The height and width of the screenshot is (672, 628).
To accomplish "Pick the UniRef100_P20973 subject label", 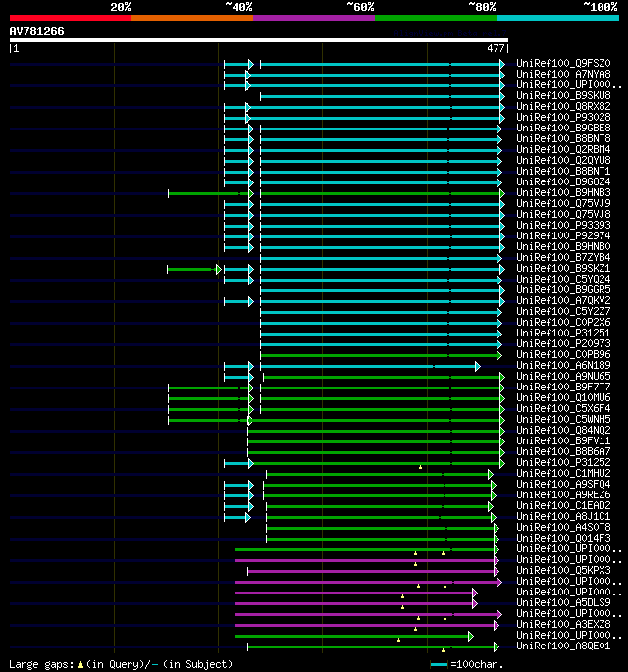I will pos(563,343).
